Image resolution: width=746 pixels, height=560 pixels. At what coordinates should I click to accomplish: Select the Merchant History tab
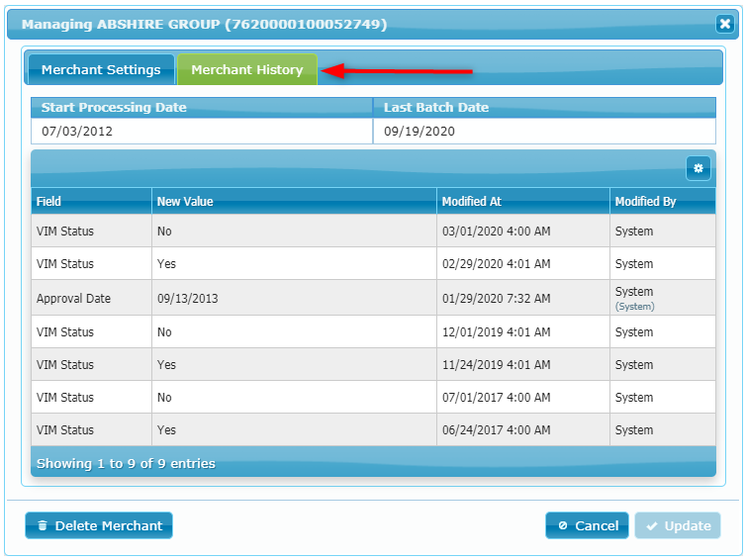click(x=247, y=70)
